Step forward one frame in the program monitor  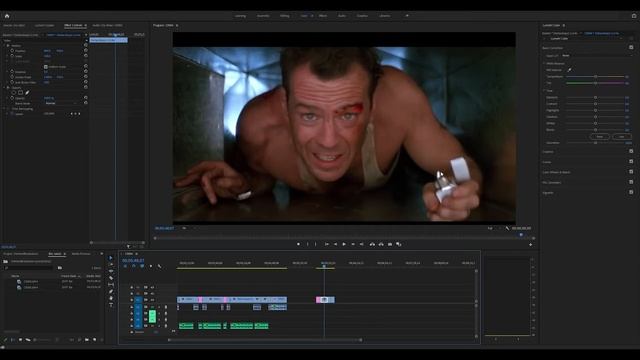coord(353,244)
